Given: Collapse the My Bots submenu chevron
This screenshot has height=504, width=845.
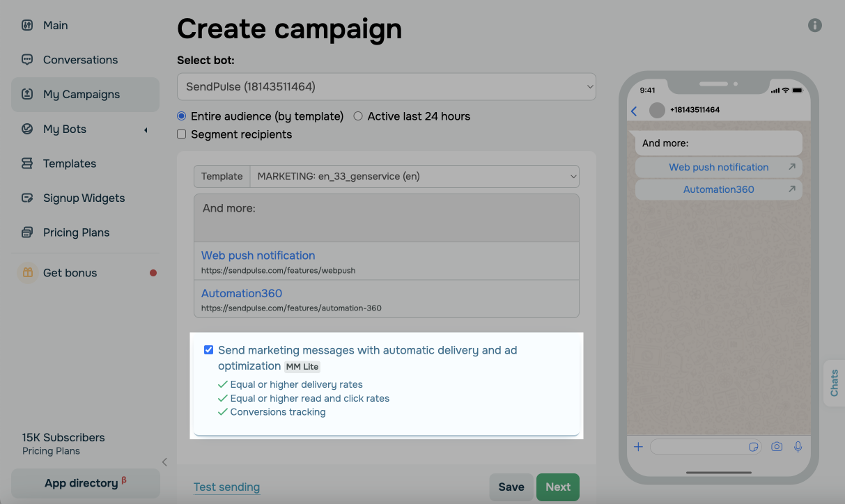Looking at the screenshot, I should (145, 129).
